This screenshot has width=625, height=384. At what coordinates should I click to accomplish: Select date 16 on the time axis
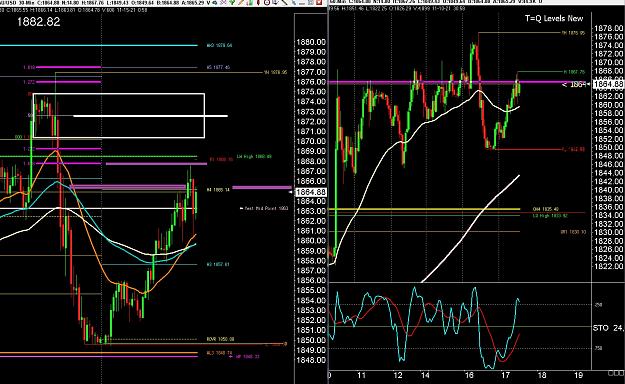(469, 375)
